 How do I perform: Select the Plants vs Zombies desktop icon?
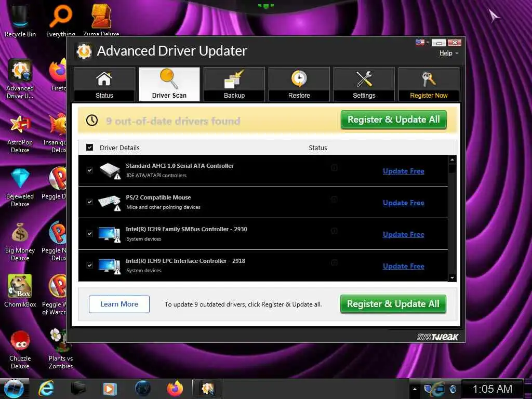click(x=61, y=349)
